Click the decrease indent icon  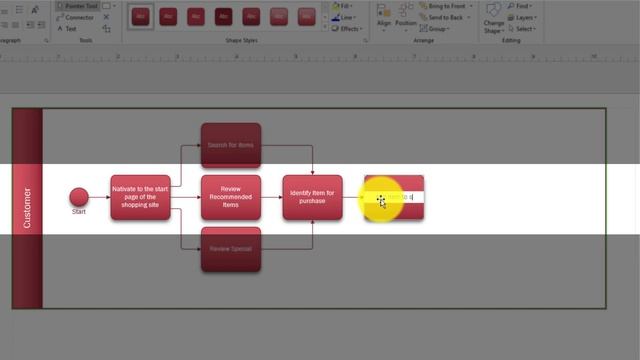click(30, 25)
